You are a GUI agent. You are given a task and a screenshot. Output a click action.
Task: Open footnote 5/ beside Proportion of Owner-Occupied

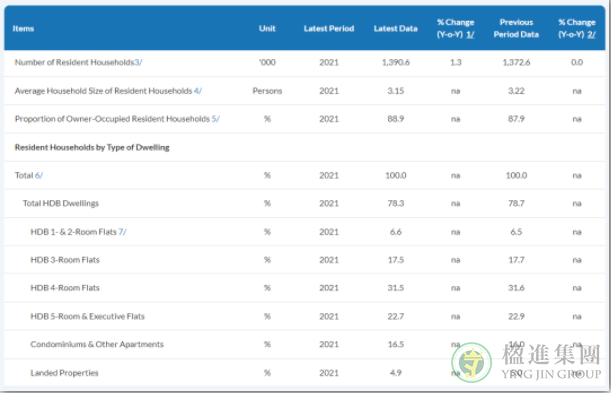(215, 119)
